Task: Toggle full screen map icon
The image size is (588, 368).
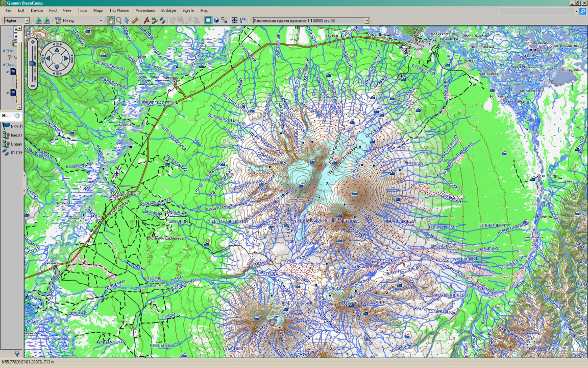Action: coord(235,20)
